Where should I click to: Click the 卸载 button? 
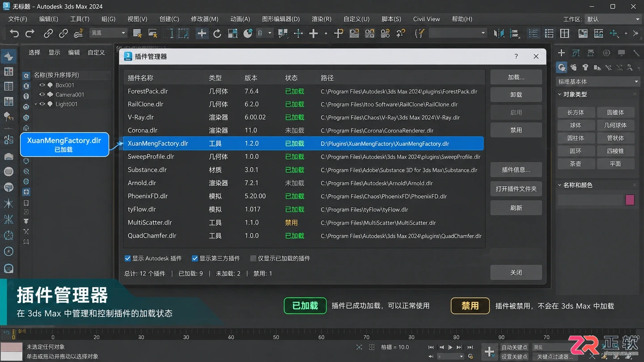tap(516, 95)
